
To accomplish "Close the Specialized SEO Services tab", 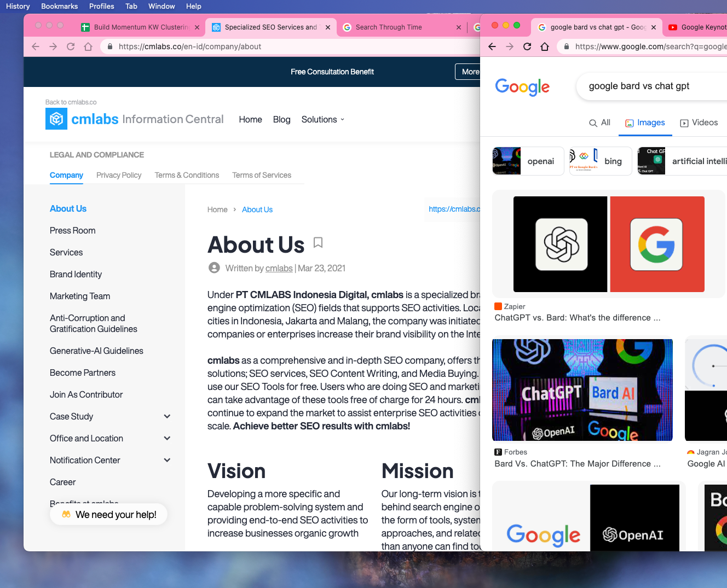I will [x=328, y=27].
